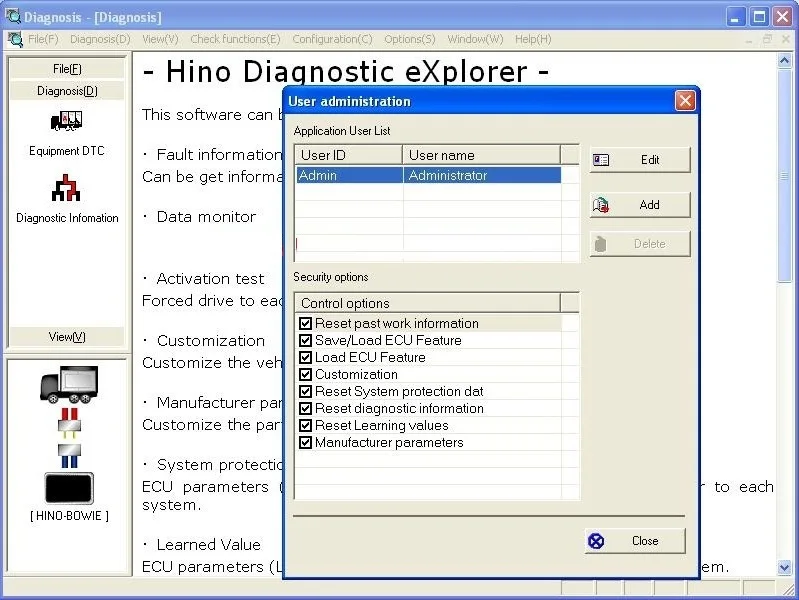Toggle Reset Learning values checkbox

(305, 426)
